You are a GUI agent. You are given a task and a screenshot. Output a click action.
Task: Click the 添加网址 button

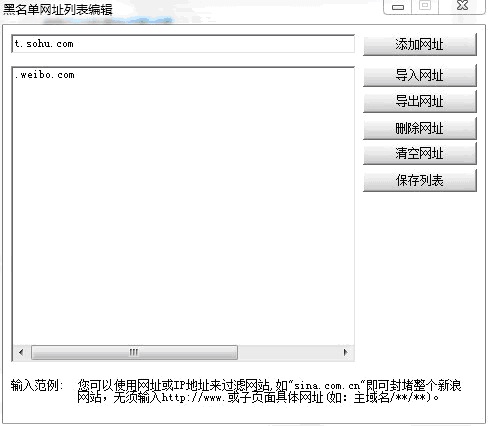tap(420, 44)
